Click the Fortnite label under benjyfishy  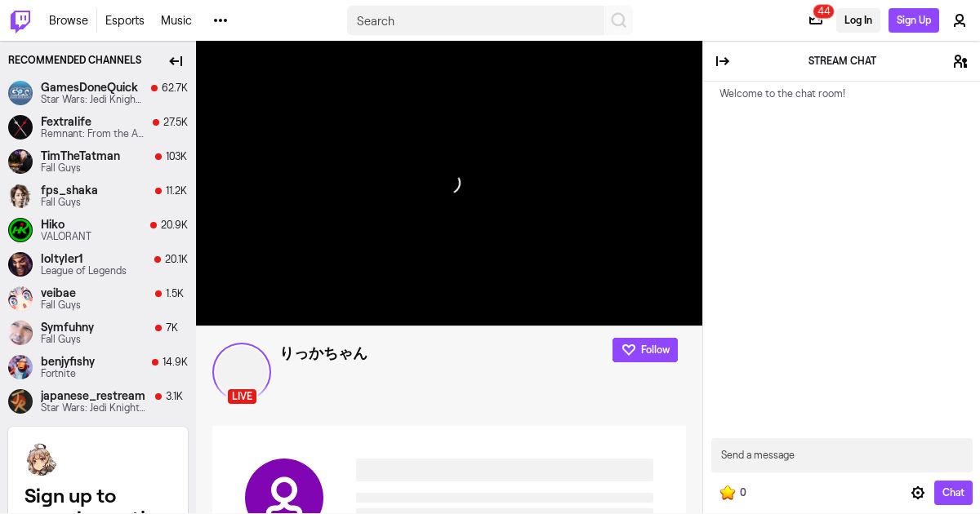tap(58, 374)
